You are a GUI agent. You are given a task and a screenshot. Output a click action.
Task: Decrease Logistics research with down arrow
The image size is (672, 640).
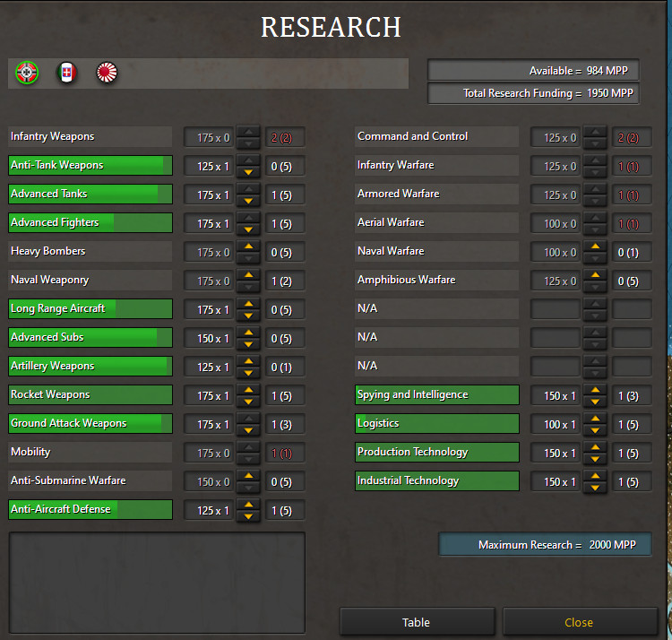tap(595, 430)
